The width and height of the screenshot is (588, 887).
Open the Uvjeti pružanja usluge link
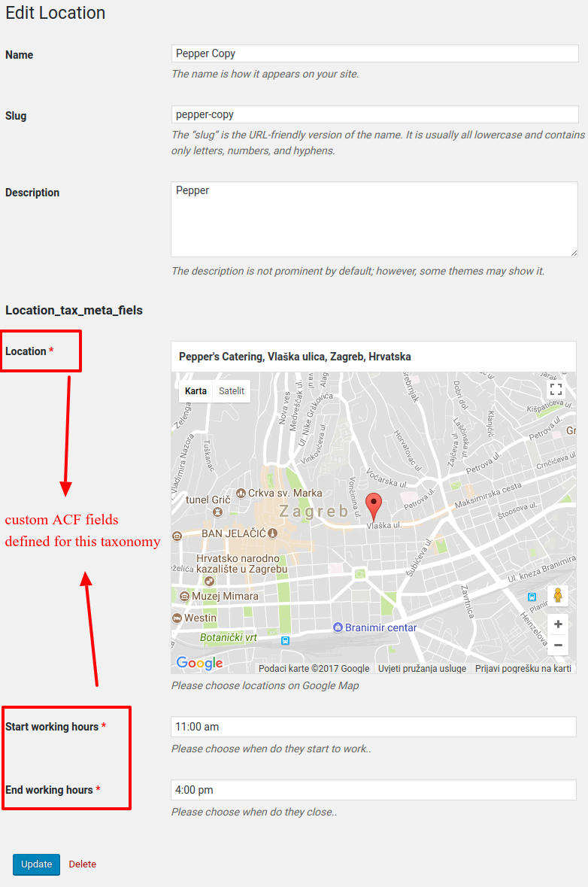click(423, 669)
